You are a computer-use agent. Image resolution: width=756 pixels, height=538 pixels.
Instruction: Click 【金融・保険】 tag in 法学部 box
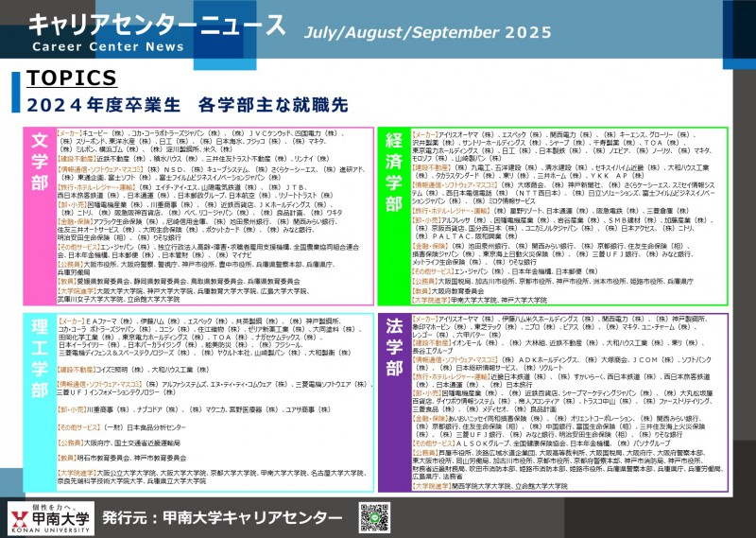[x=430, y=418]
